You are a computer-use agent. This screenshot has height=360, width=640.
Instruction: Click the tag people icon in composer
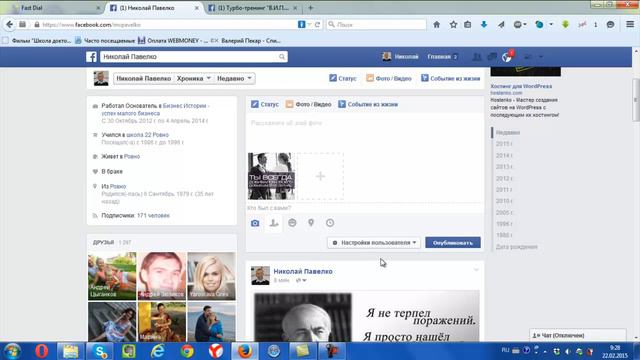[x=273, y=223]
